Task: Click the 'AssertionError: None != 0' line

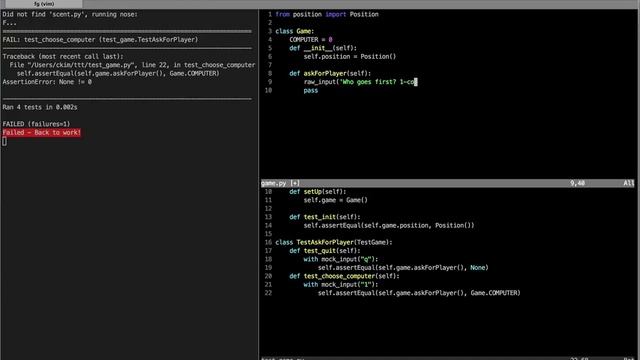Action: [x=47, y=82]
